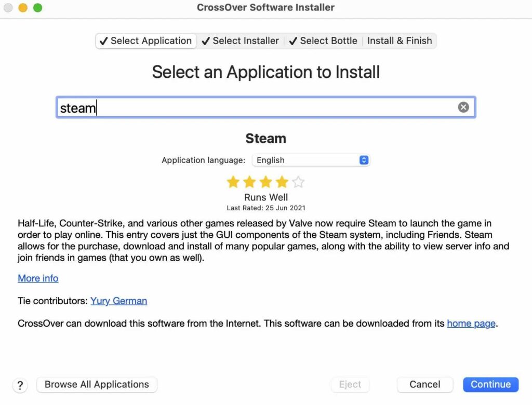The height and width of the screenshot is (405, 532).
Task: Click Browse All Applications
Action: pyautogui.click(x=97, y=384)
